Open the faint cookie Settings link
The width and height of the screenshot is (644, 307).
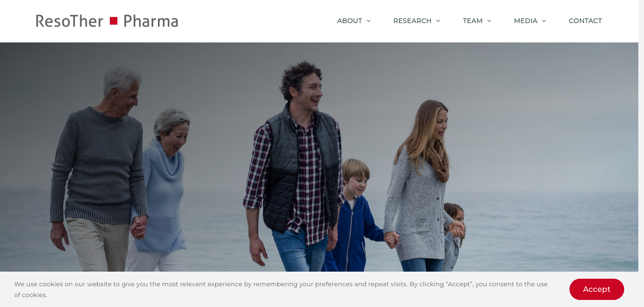(x=66, y=295)
